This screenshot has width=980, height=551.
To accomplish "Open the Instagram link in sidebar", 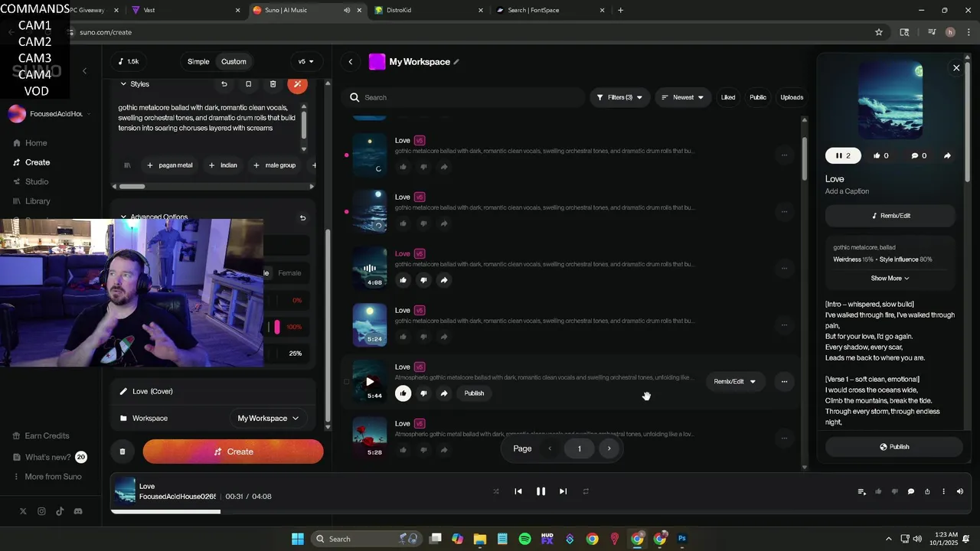I will [41, 511].
